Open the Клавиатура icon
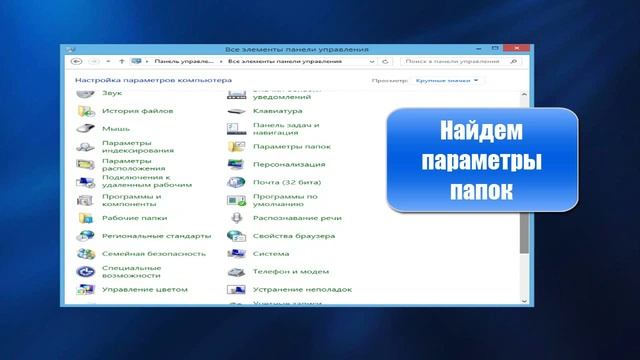 click(x=236, y=111)
